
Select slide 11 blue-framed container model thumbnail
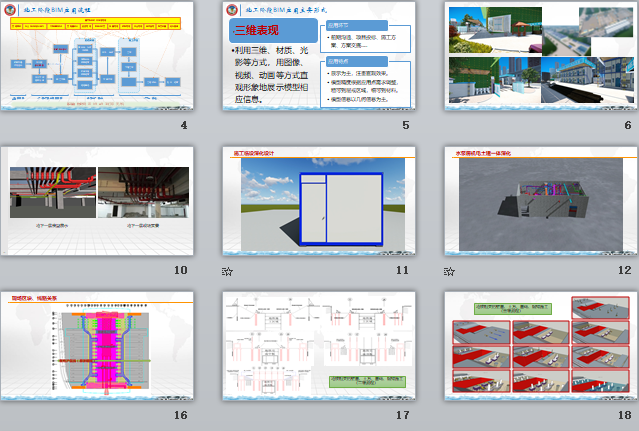[x=318, y=201]
